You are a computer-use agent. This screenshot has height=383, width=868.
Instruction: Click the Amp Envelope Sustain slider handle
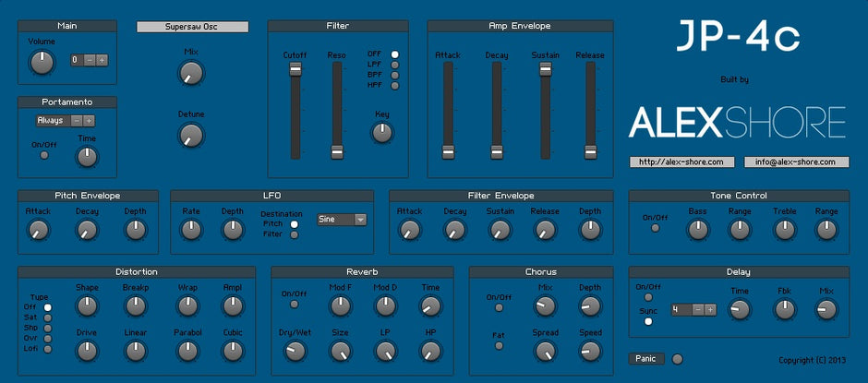pos(545,68)
